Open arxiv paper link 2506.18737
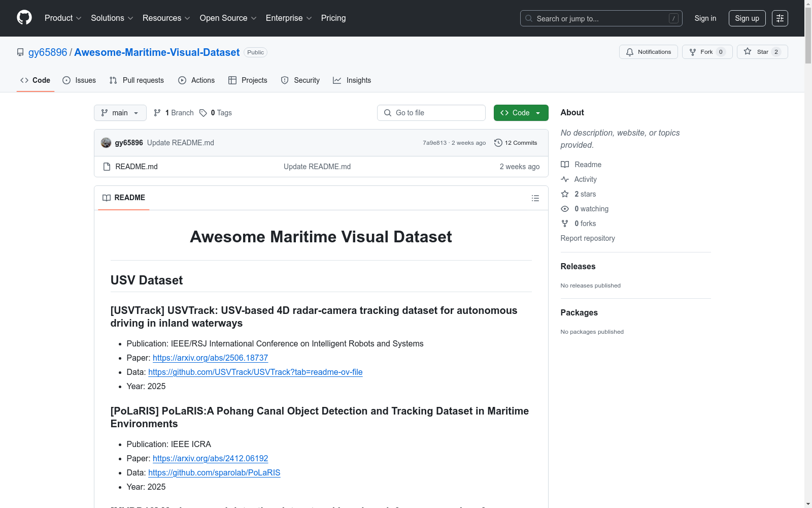 pyautogui.click(x=210, y=358)
